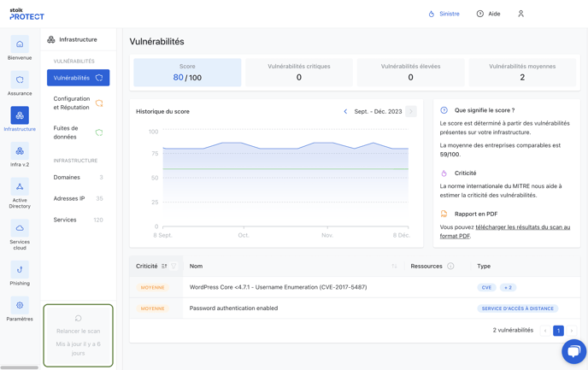Click MOYENNE badge on WordPress row
588x370 pixels.
click(x=152, y=287)
